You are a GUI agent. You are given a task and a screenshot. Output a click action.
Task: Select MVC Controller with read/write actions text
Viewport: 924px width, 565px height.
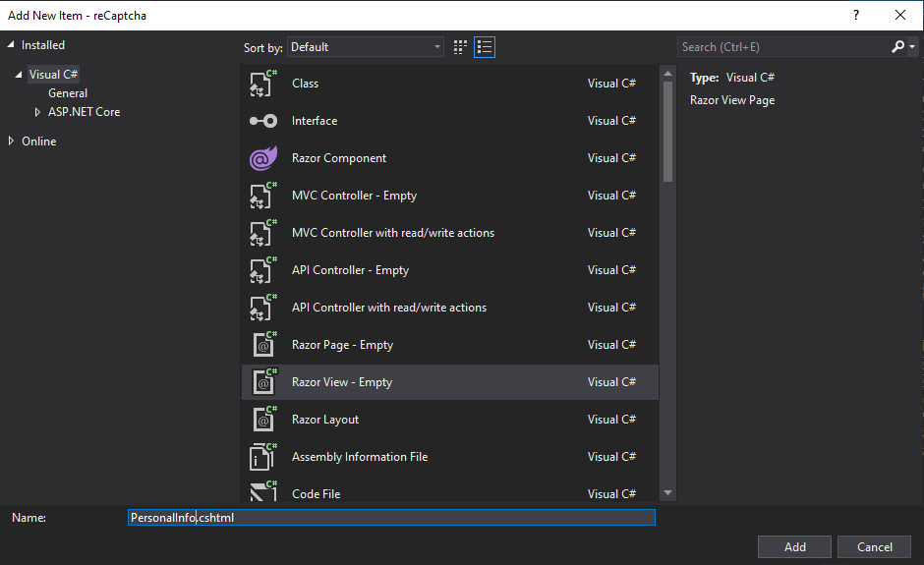click(x=393, y=233)
